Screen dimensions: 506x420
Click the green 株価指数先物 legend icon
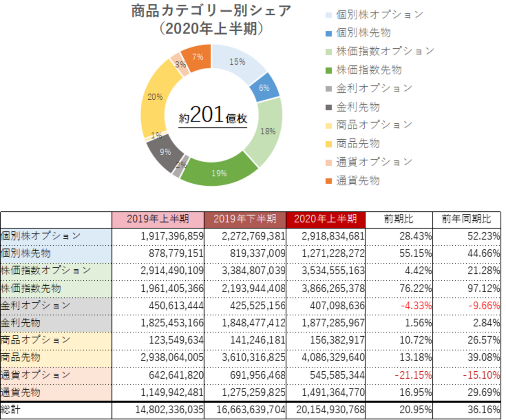click(328, 70)
